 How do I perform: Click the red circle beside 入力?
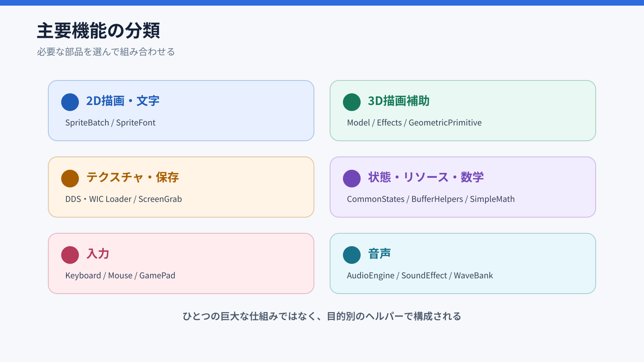tap(70, 255)
